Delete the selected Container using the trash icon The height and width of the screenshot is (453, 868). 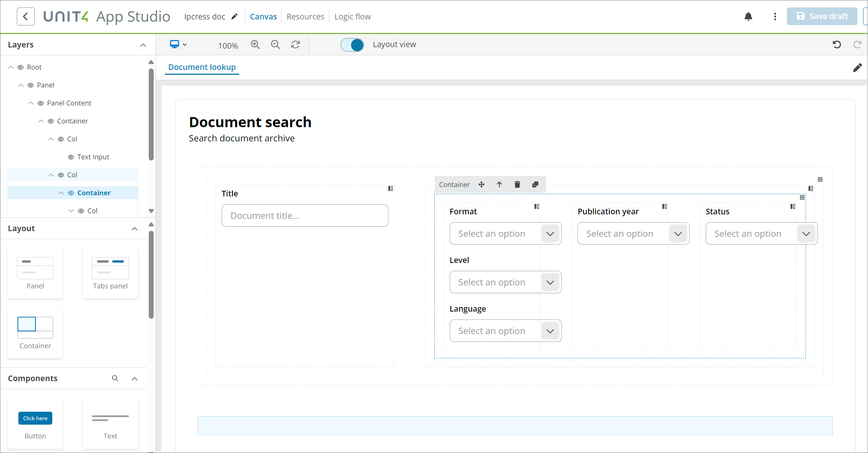(517, 184)
